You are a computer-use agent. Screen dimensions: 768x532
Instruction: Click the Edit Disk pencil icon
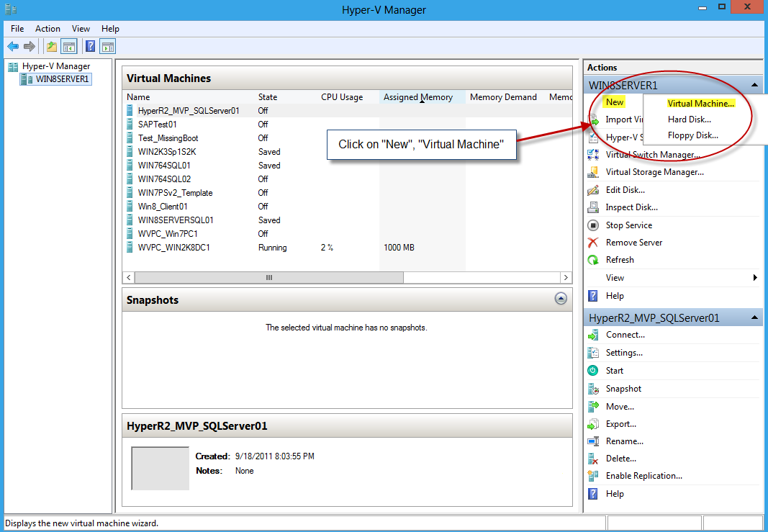(x=593, y=190)
